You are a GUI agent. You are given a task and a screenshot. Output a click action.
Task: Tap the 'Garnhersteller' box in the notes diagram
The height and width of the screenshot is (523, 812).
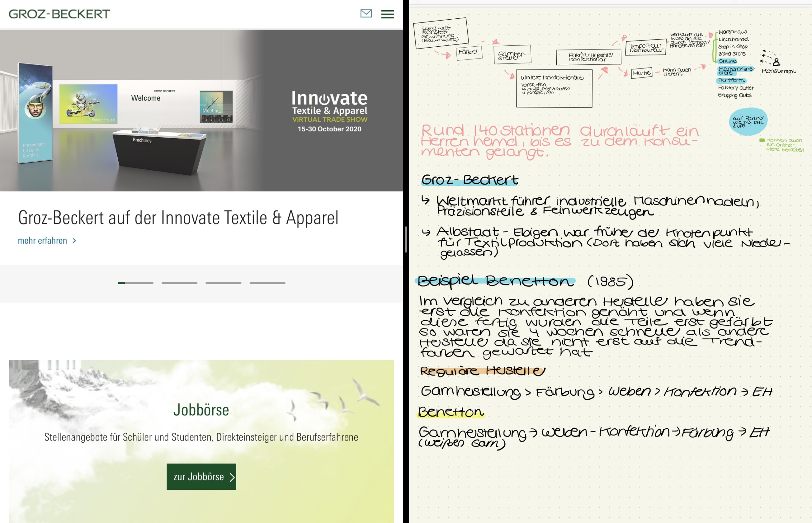[x=512, y=54]
